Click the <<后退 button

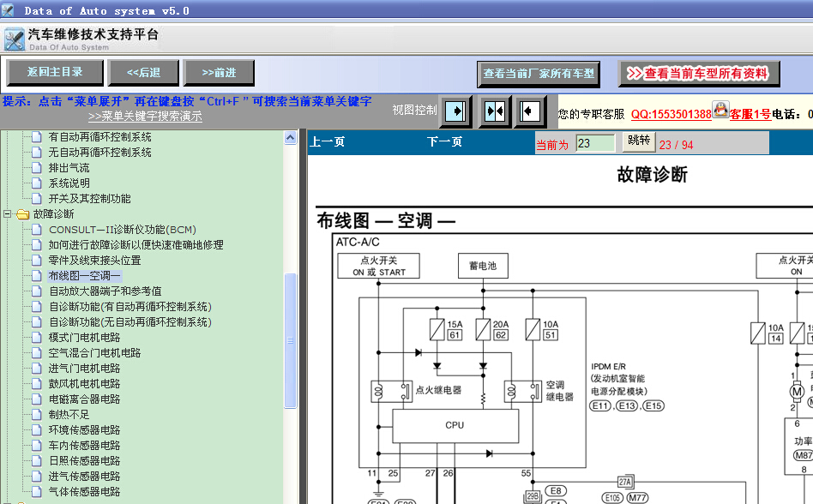[x=143, y=73]
